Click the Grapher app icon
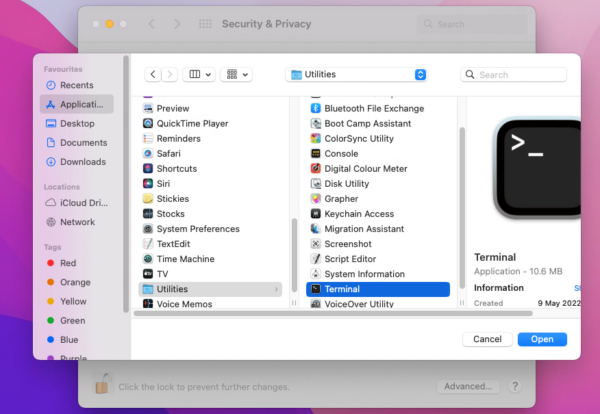 (315, 198)
